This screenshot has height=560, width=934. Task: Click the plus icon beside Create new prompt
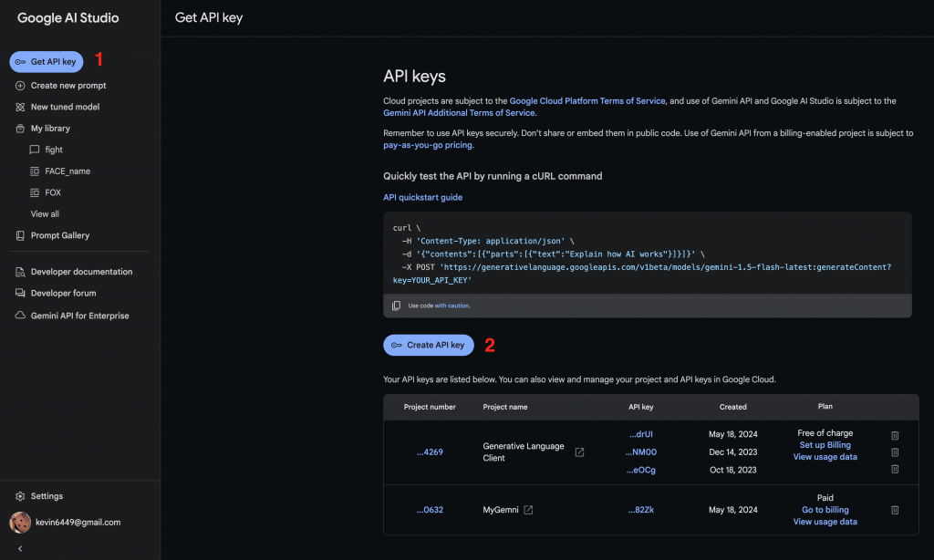point(20,86)
